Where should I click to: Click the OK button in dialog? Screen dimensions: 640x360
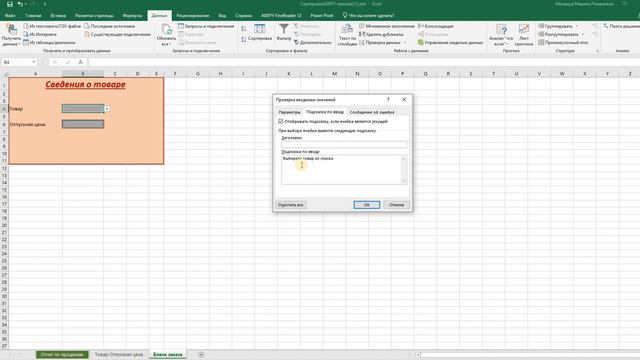367,205
